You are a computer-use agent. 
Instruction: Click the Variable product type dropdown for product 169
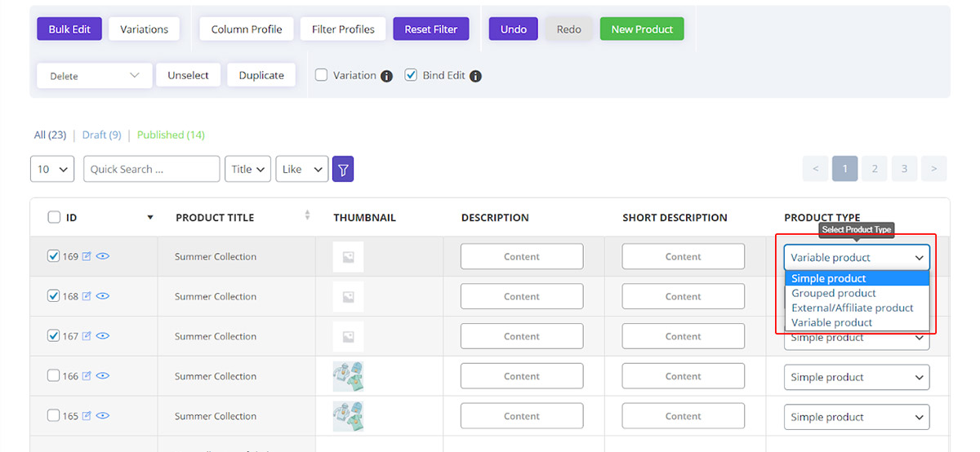(x=857, y=258)
